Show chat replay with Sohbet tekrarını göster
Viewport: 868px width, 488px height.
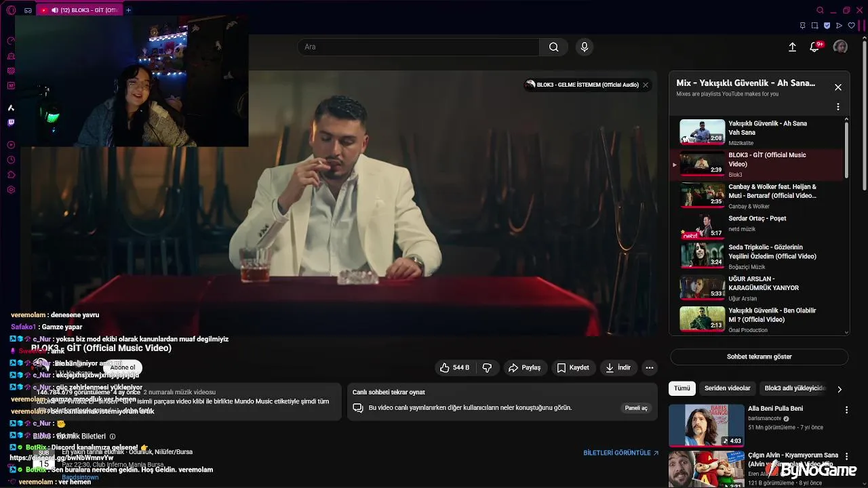(759, 357)
